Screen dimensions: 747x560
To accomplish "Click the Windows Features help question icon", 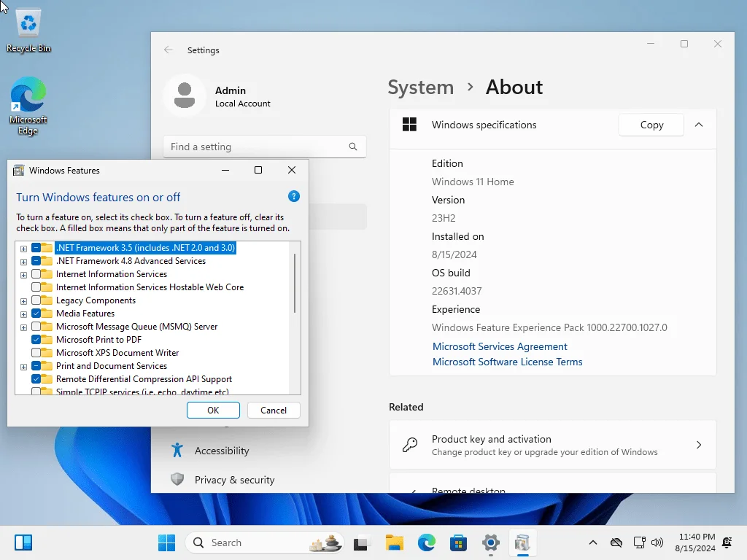I will point(294,196).
